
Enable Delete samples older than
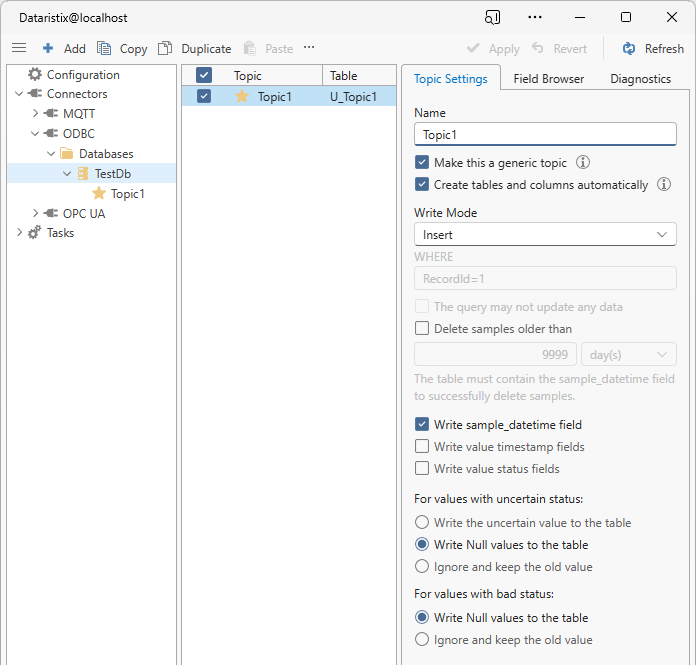click(x=422, y=329)
